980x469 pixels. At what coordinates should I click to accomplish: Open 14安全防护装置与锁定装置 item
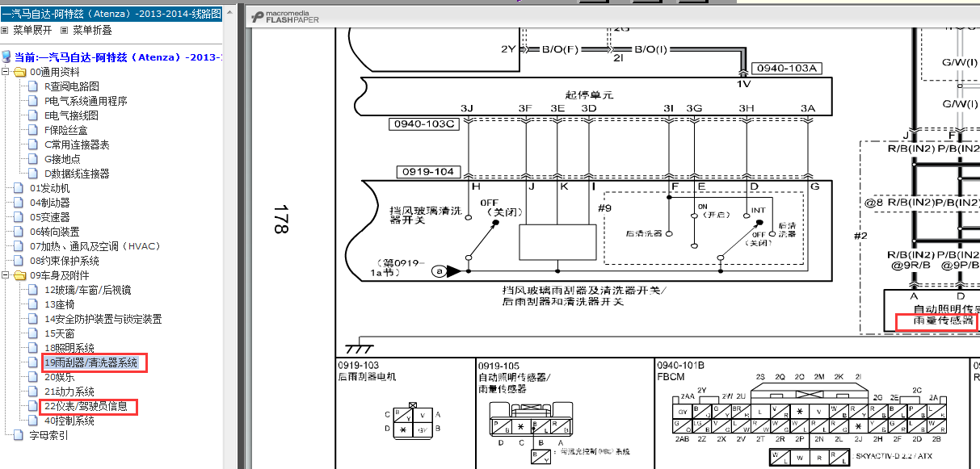coord(103,319)
